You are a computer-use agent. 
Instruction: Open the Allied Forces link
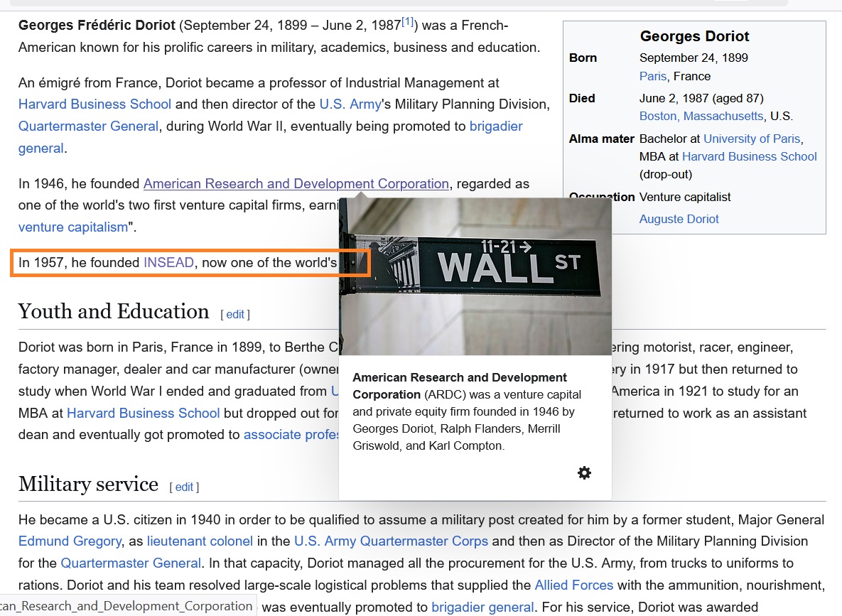coord(574,585)
